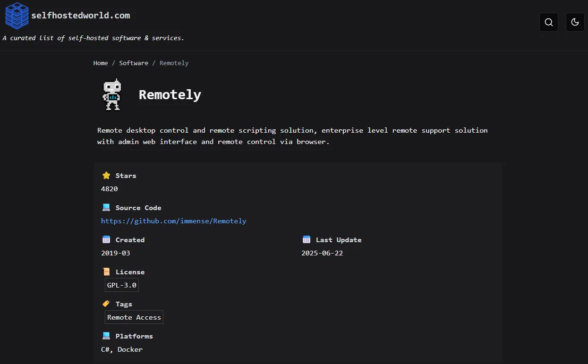Click the Remotely robot logo image
This screenshot has height=364, width=588.
(112, 94)
